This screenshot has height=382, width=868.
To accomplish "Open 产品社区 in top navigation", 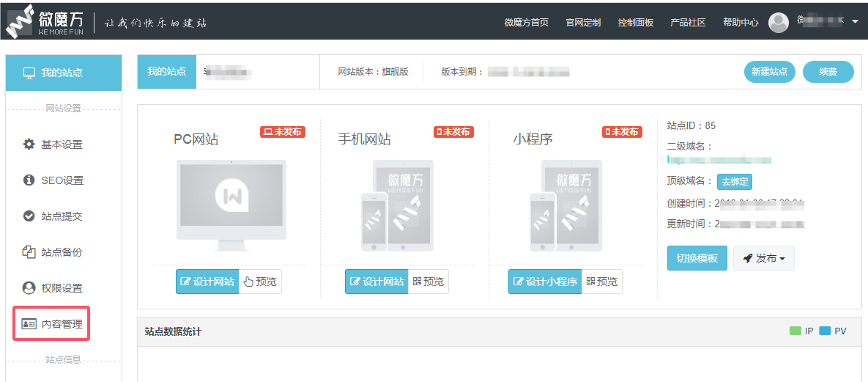I will point(688,23).
